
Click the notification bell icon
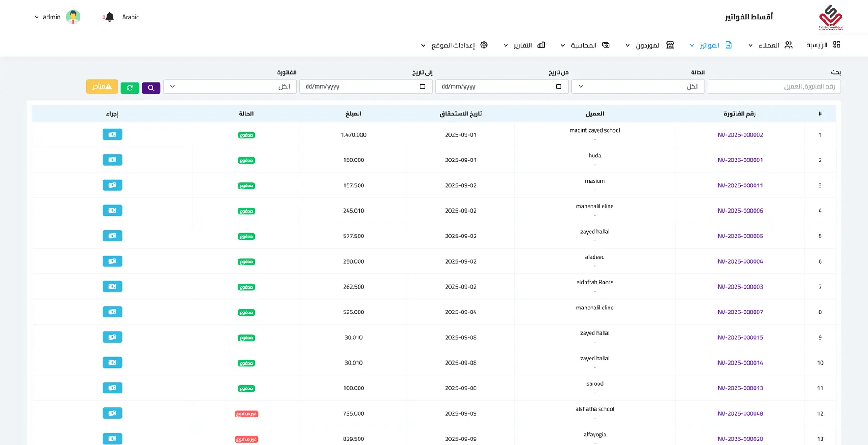click(x=109, y=17)
